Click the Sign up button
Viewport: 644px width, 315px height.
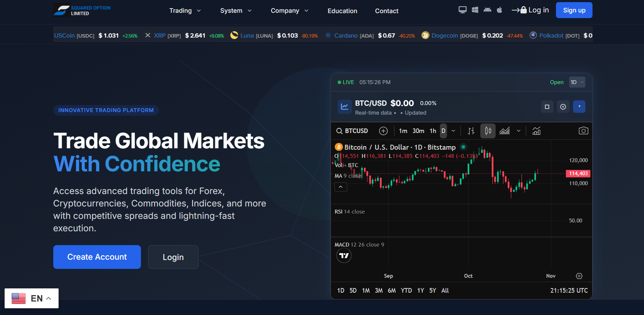pyautogui.click(x=574, y=10)
